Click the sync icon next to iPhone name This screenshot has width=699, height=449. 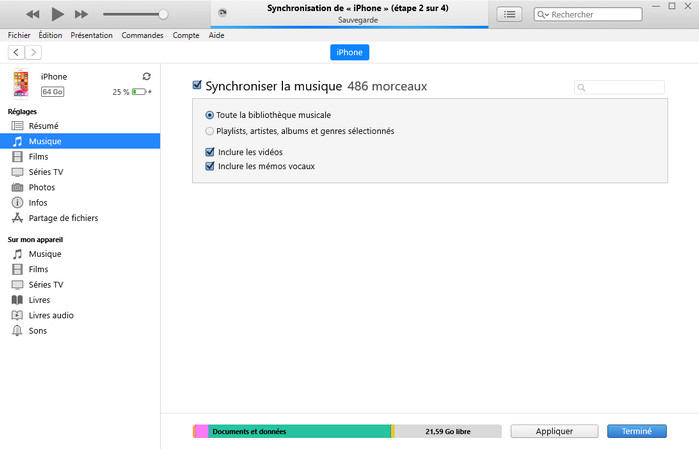[147, 76]
